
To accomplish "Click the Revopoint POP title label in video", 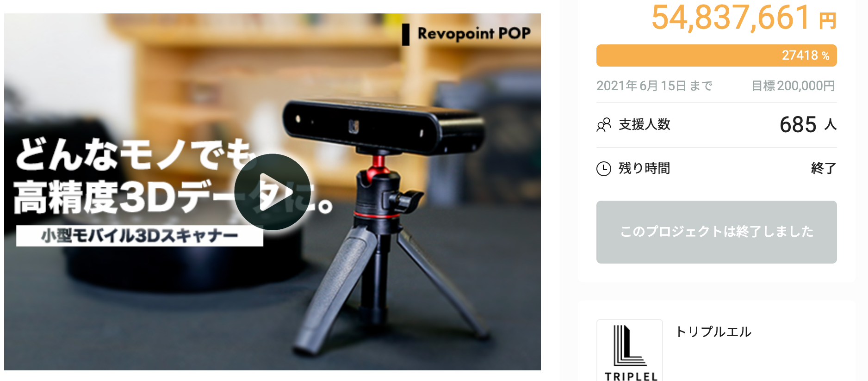I will [474, 34].
